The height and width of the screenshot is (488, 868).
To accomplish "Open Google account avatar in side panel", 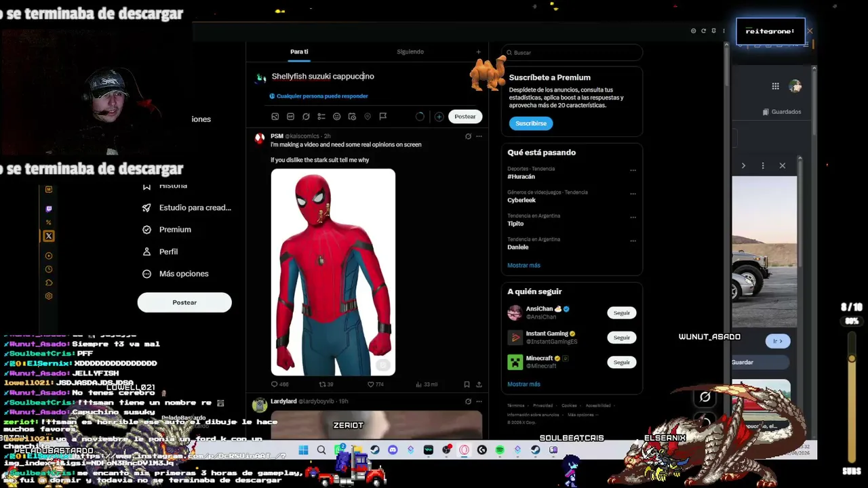I will [795, 86].
